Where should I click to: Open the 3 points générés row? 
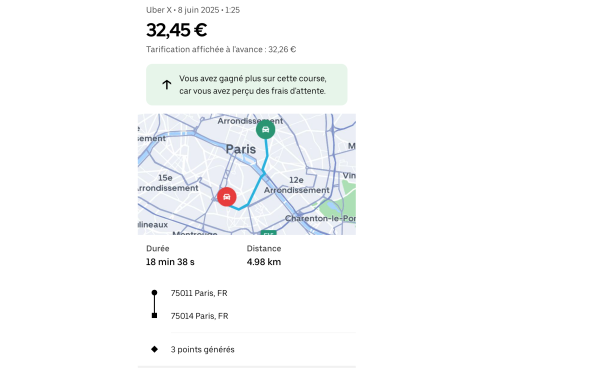247,349
